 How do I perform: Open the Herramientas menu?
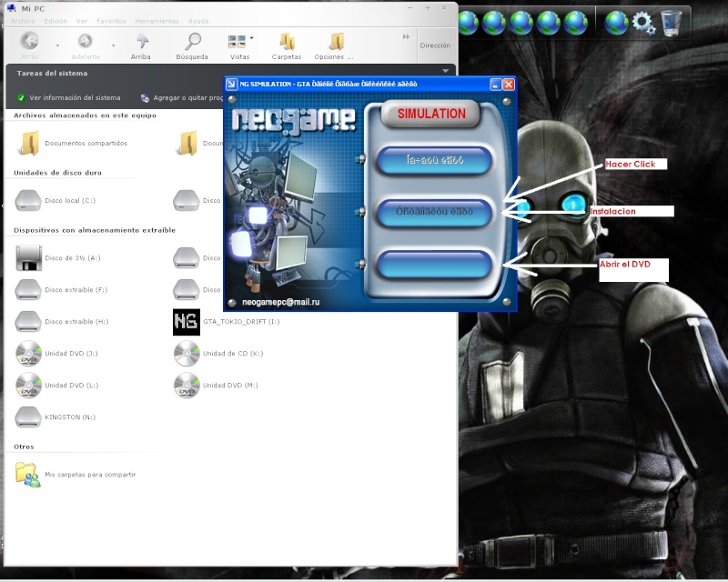pyautogui.click(x=157, y=21)
